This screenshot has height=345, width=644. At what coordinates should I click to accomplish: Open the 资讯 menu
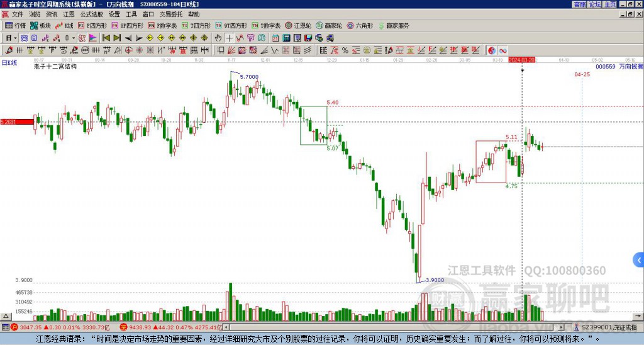point(52,14)
